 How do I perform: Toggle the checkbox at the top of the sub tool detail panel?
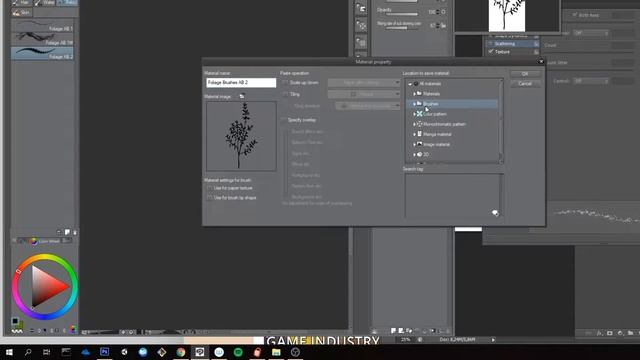(575, 15)
